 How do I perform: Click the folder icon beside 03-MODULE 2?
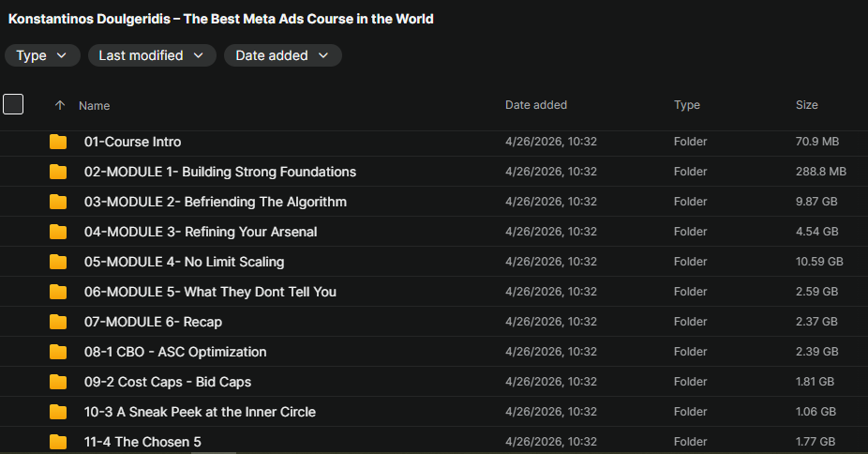(x=58, y=202)
